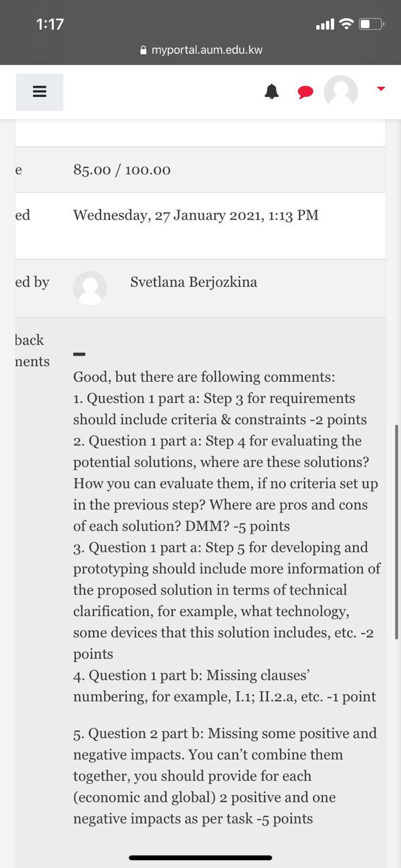Tap the user profile avatar in header
The height and width of the screenshot is (868, 401).
(341, 91)
